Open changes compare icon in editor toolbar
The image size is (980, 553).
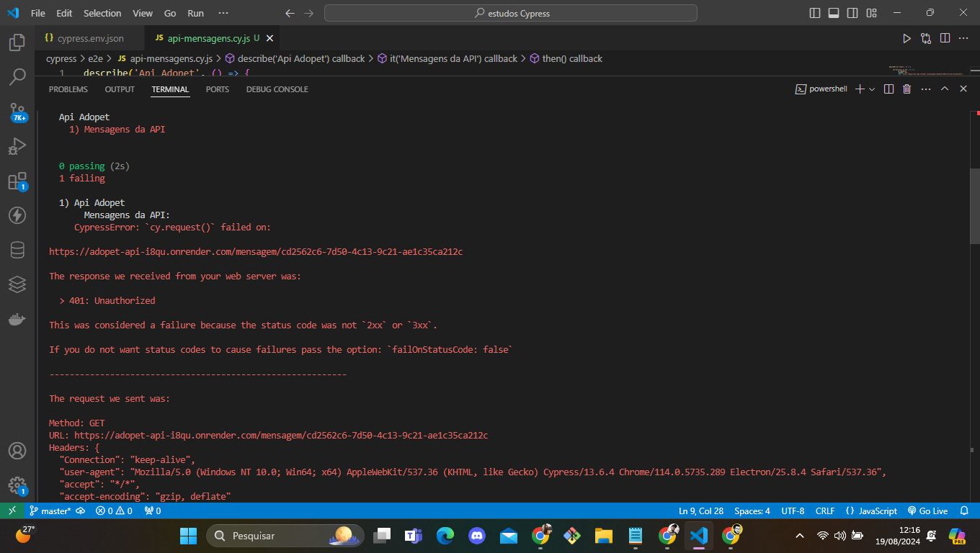(926, 38)
